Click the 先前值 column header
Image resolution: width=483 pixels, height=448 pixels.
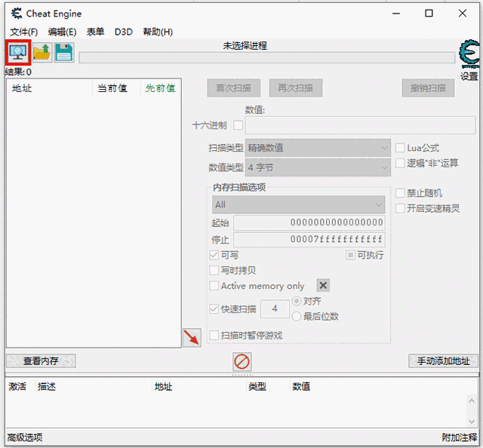(x=160, y=88)
